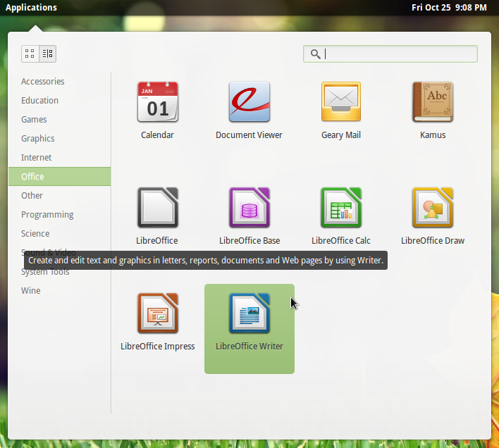Image resolution: width=499 pixels, height=448 pixels.
Task: Open Geary Mail
Action: pos(341,102)
